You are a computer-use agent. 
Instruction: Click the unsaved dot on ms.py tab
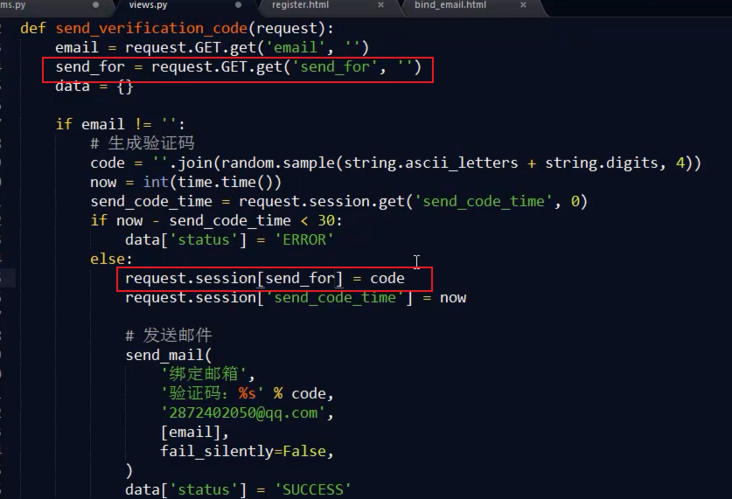96,5
